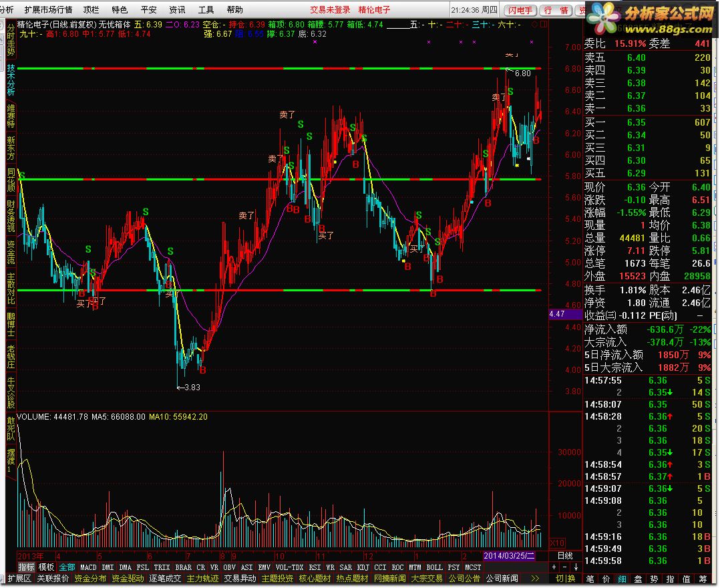Viewport: 720px width, 588px height.
Task: Select the 全部 indicator filter
Action: coord(67,567)
